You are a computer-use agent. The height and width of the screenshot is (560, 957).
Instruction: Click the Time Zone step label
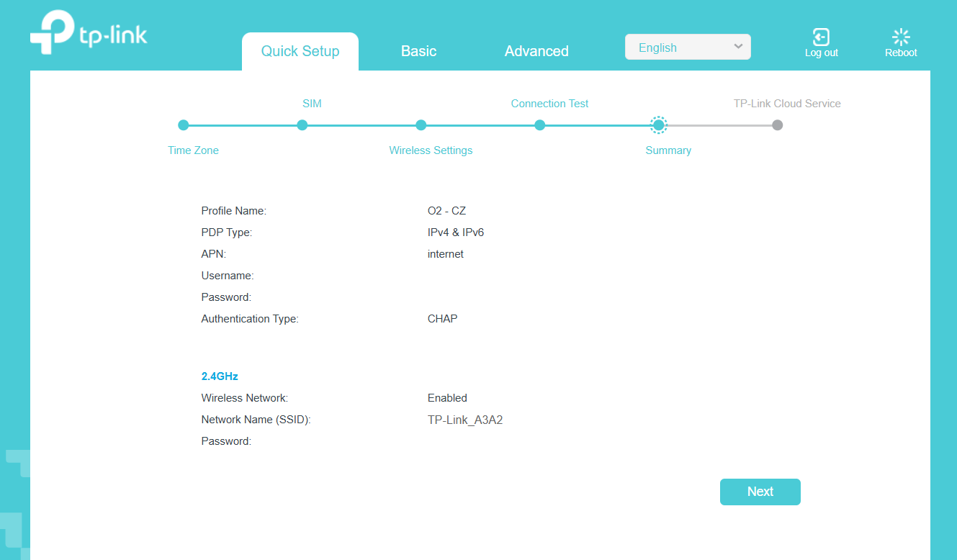pyautogui.click(x=193, y=150)
